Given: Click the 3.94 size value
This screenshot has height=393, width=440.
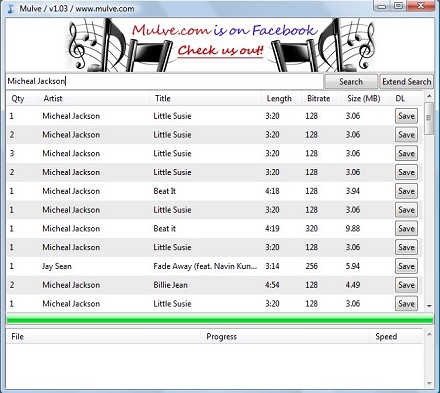Looking at the screenshot, I should 353,191.
